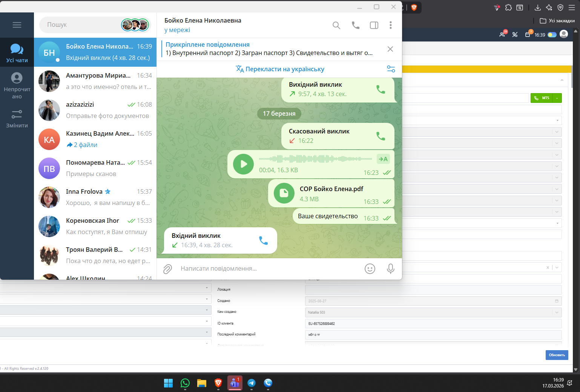Click the blue Обновить button
580x392 pixels.
tap(557, 355)
